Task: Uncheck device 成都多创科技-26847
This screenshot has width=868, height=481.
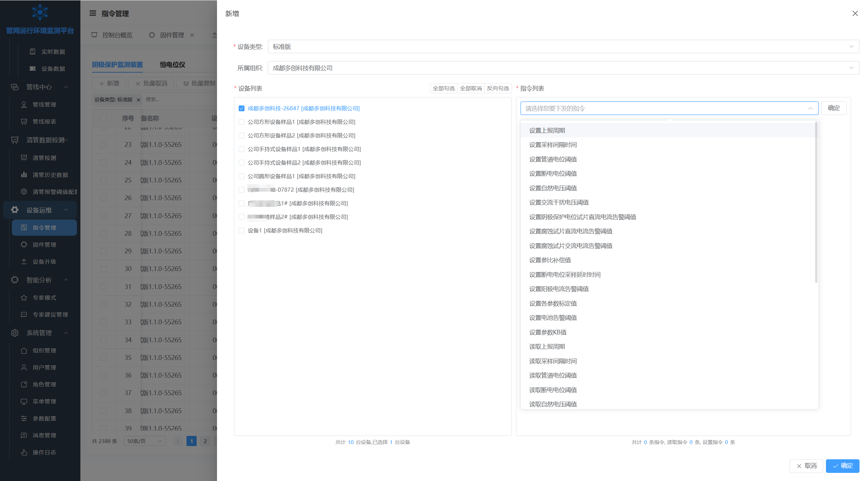Action: click(241, 108)
